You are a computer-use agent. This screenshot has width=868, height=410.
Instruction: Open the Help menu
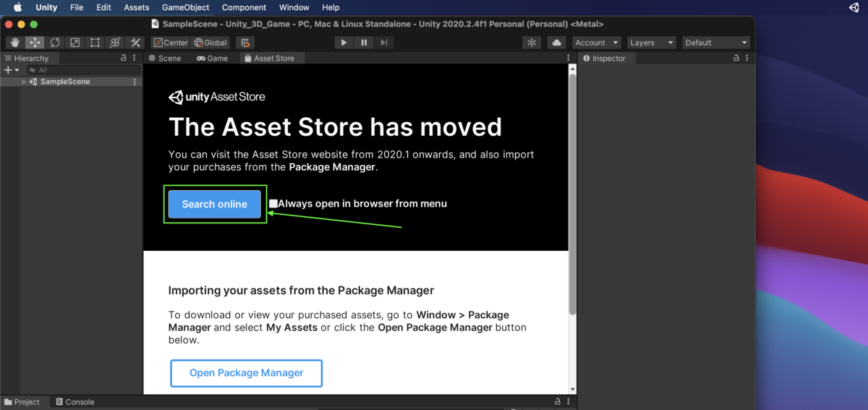(331, 7)
